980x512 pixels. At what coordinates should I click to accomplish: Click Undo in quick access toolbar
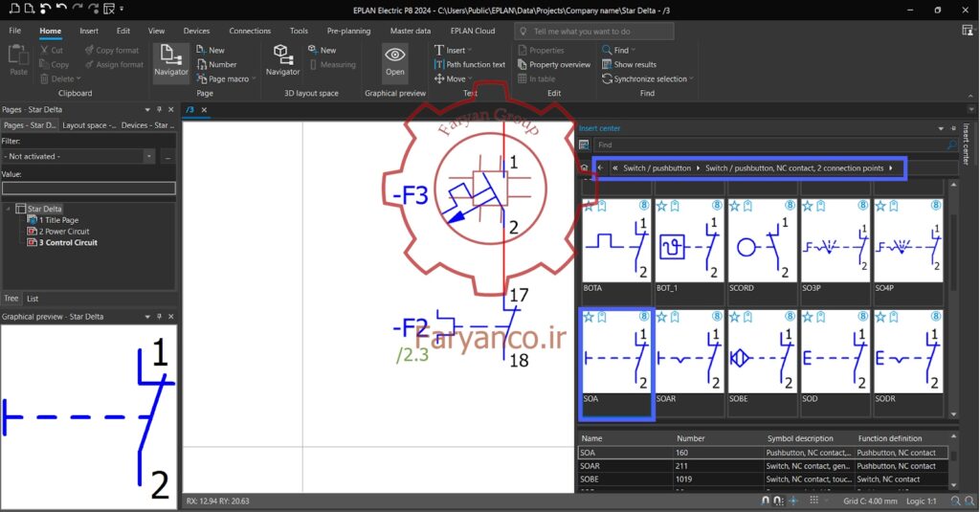pyautogui.click(x=61, y=8)
